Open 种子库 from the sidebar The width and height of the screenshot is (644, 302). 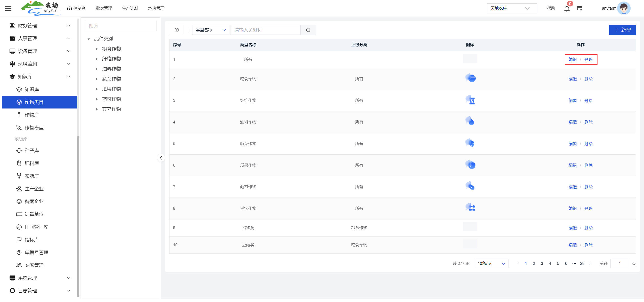(32, 151)
